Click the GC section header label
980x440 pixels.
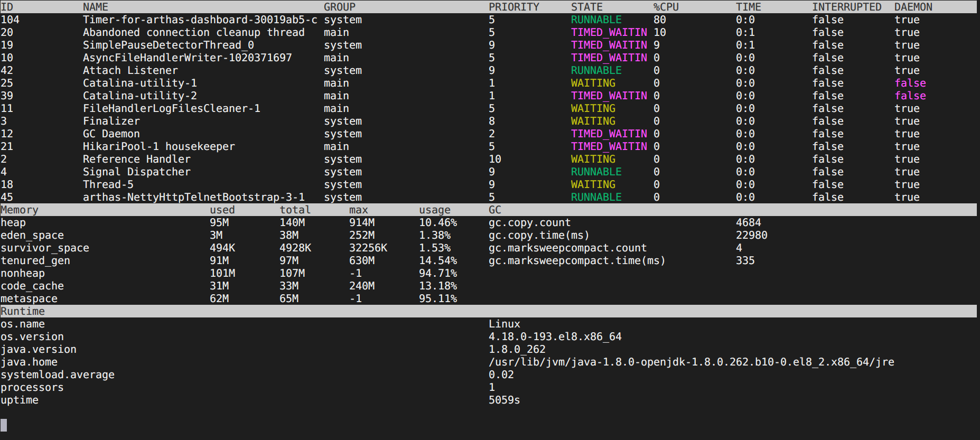494,210
